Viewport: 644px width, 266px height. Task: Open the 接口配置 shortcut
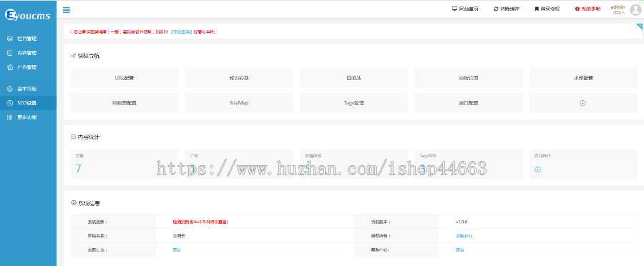(x=468, y=103)
